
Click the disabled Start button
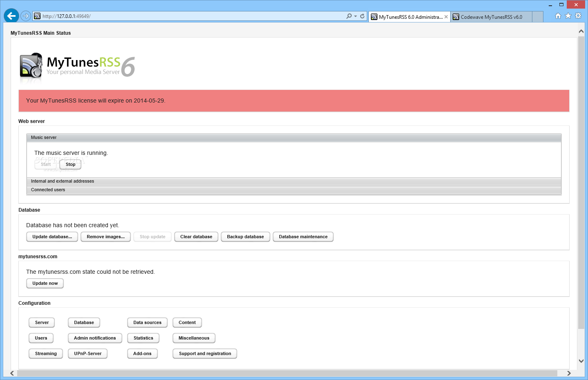[x=46, y=165]
